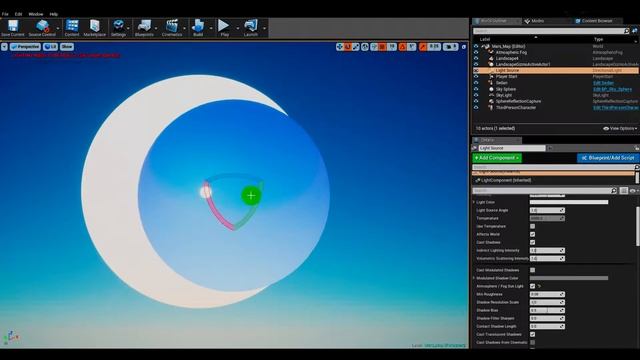Click the maximize viewport icon

point(464,47)
